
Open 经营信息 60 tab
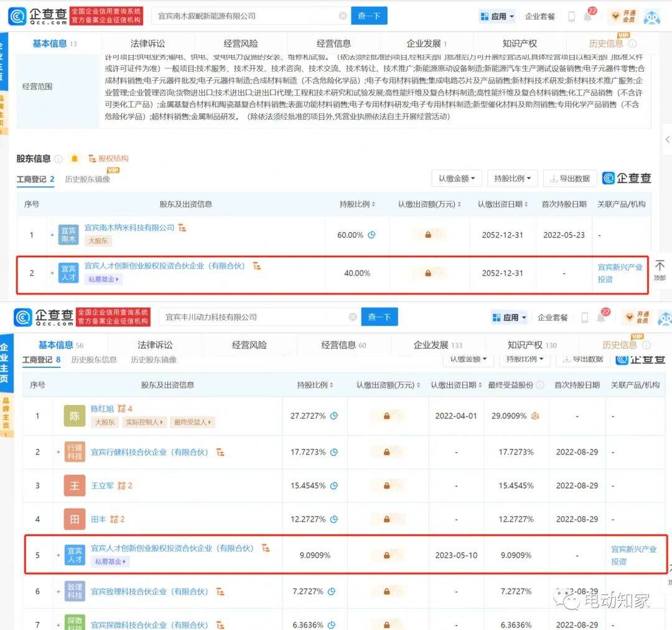[x=343, y=345]
